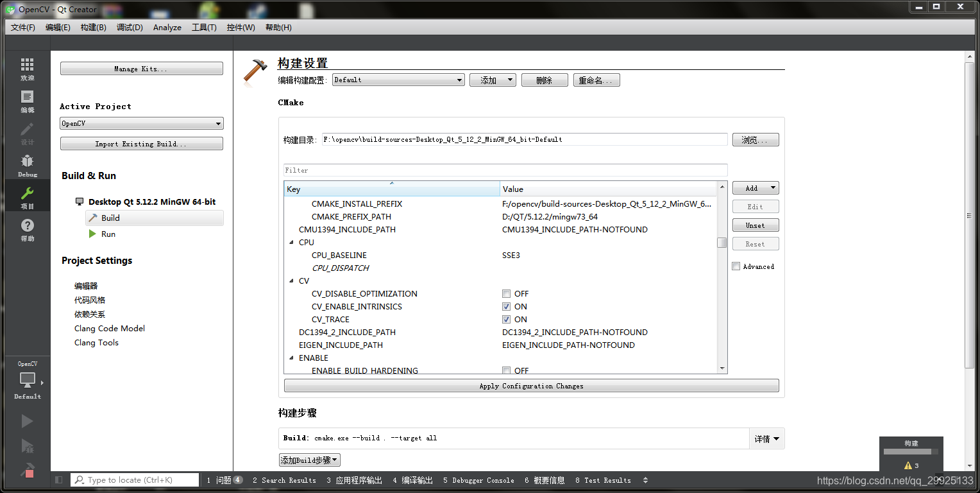The image size is (980, 493).
Task: Open the Projects (项目) mode
Action: 27,197
